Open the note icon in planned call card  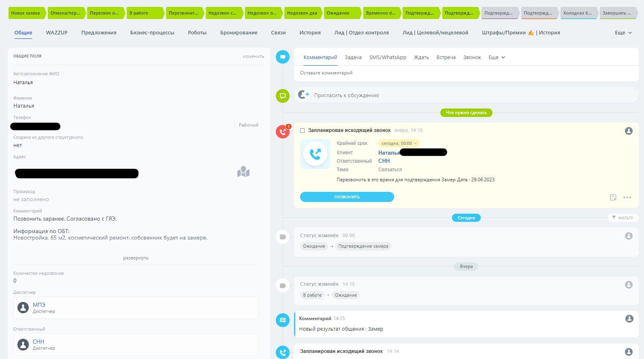[613, 198]
